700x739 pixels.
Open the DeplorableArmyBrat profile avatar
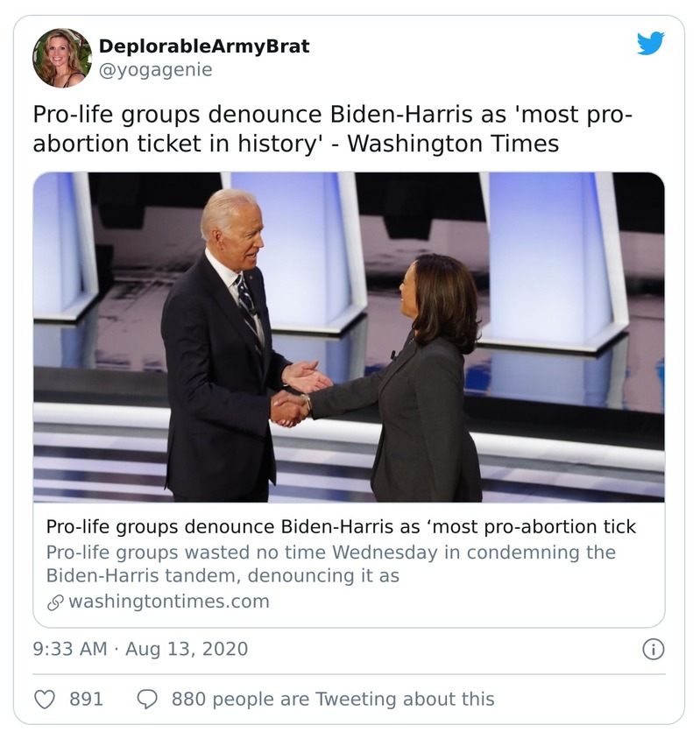click(62, 58)
